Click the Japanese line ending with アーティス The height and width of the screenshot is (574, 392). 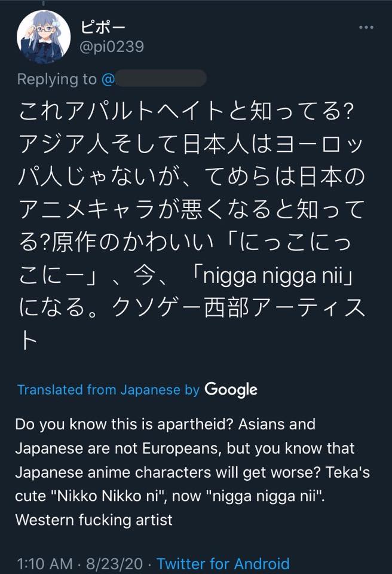click(x=192, y=307)
